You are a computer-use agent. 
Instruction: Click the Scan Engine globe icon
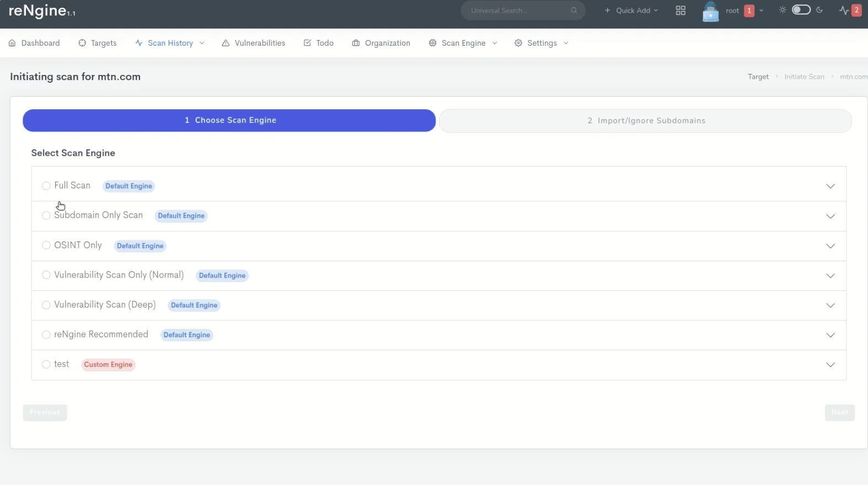point(432,43)
